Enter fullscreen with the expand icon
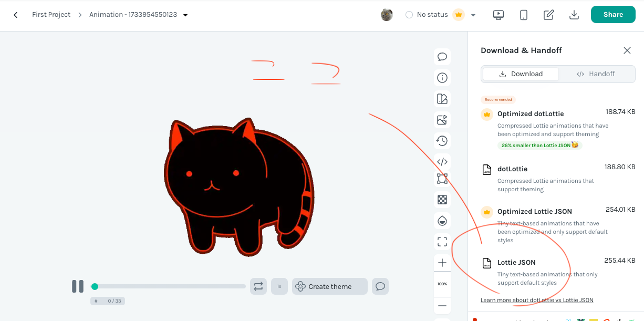The width and height of the screenshot is (644, 321). click(x=442, y=242)
